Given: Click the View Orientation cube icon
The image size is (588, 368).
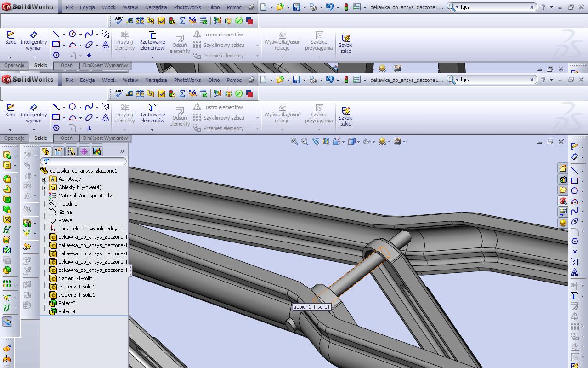Looking at the screenshot, I should [337, 141].
